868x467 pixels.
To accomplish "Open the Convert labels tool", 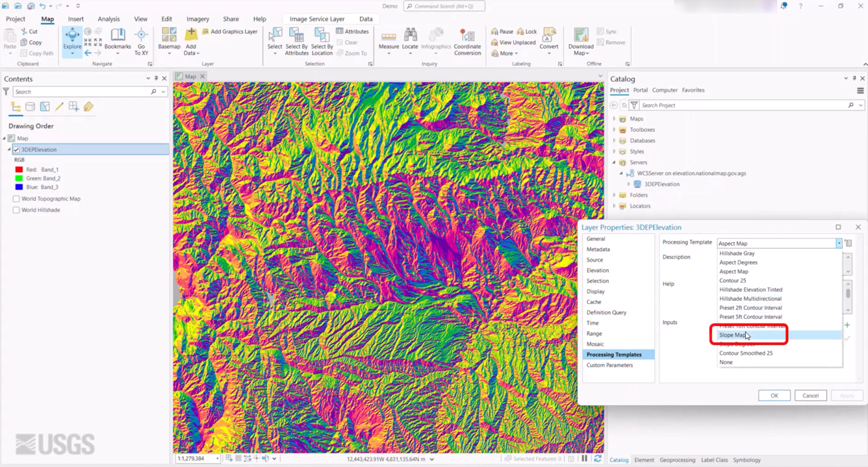I will 549,40.
